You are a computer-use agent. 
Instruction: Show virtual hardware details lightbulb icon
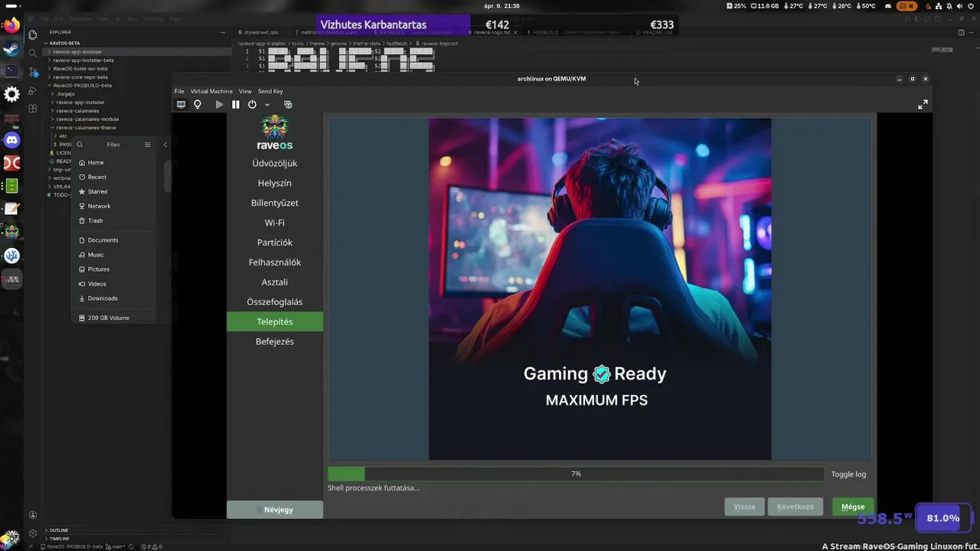198,104
